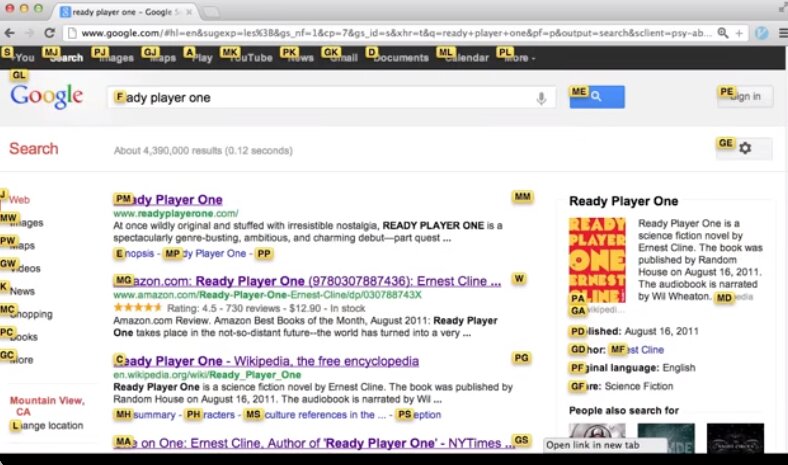Image resolution: width=788 pixels, height=465 pixels.
Task: Close the ready player one tab
Action: (x=189, y=12)
